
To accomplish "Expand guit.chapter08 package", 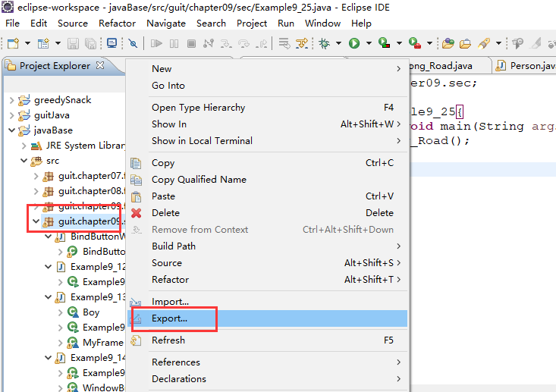I will 36,191.
